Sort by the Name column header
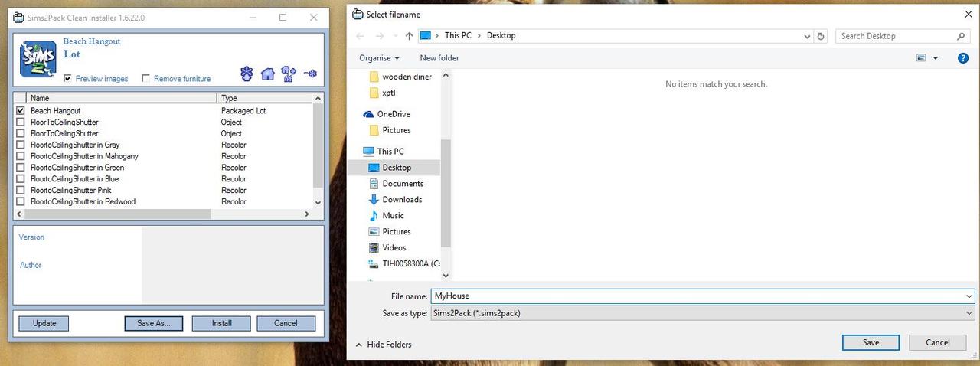The image size is (980, 366). point(122,98)
